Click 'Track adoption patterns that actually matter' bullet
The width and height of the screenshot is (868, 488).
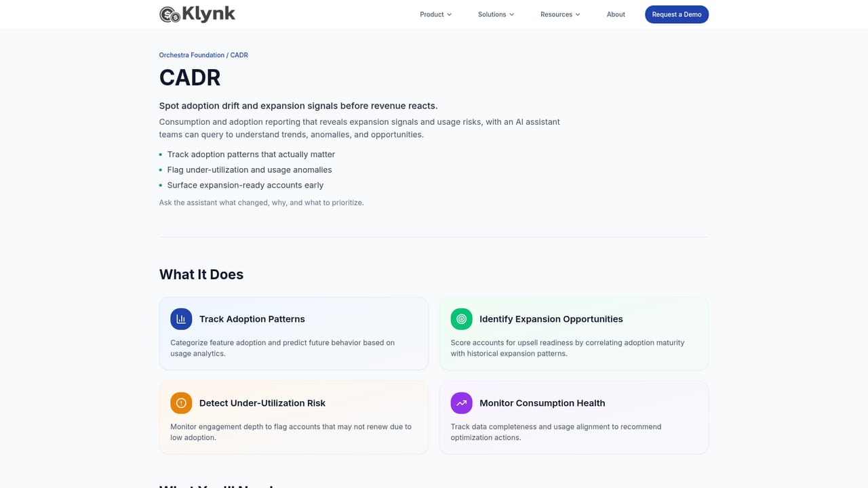pyautogui.click(x=251, y=155)
